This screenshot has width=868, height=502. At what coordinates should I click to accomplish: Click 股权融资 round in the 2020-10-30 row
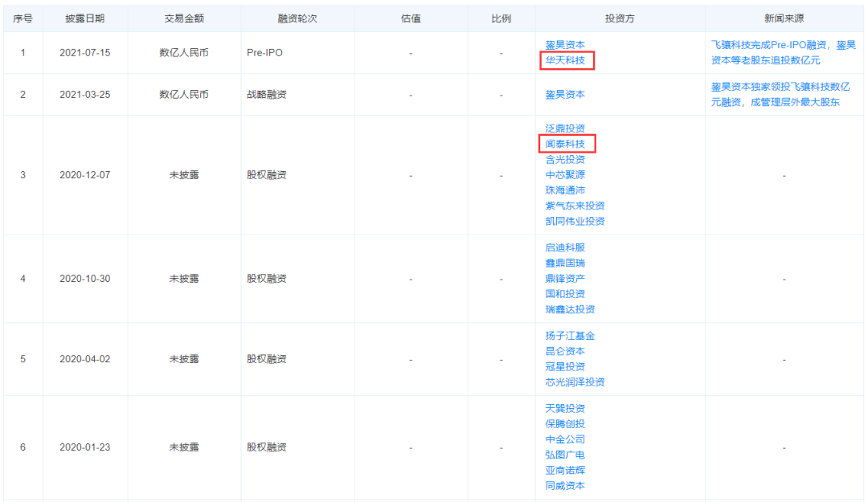pos(267,279)
